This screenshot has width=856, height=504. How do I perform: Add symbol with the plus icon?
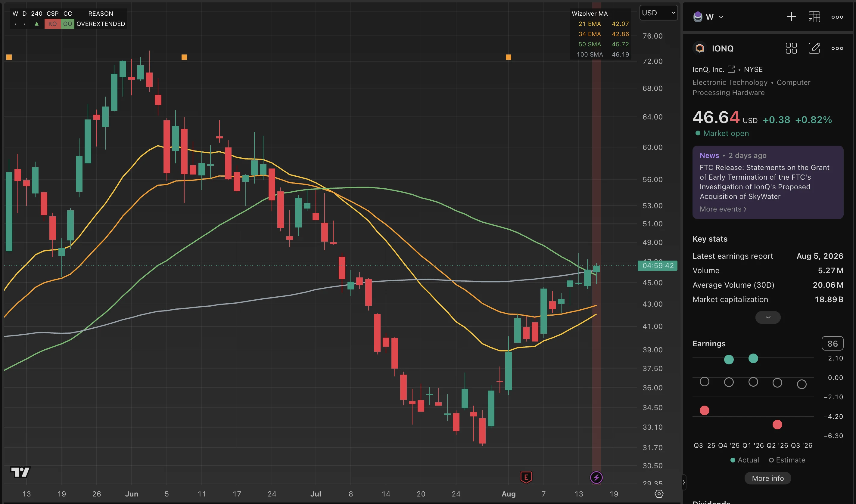coord(792,17)
